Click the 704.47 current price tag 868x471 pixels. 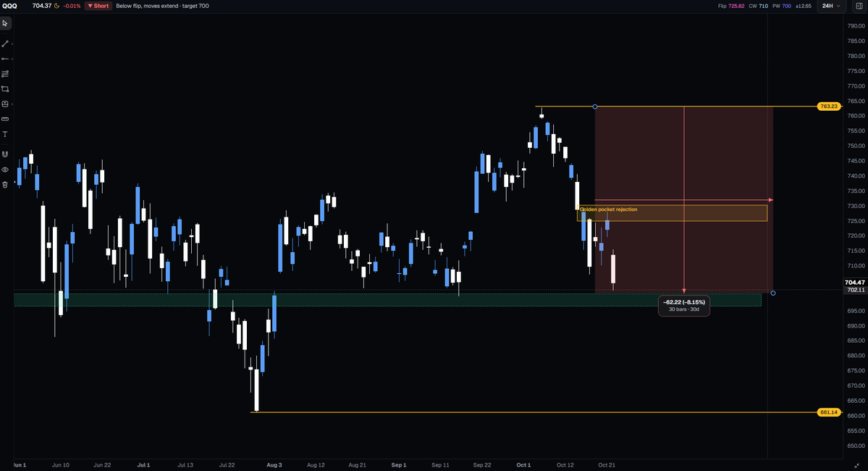[854, 283]
